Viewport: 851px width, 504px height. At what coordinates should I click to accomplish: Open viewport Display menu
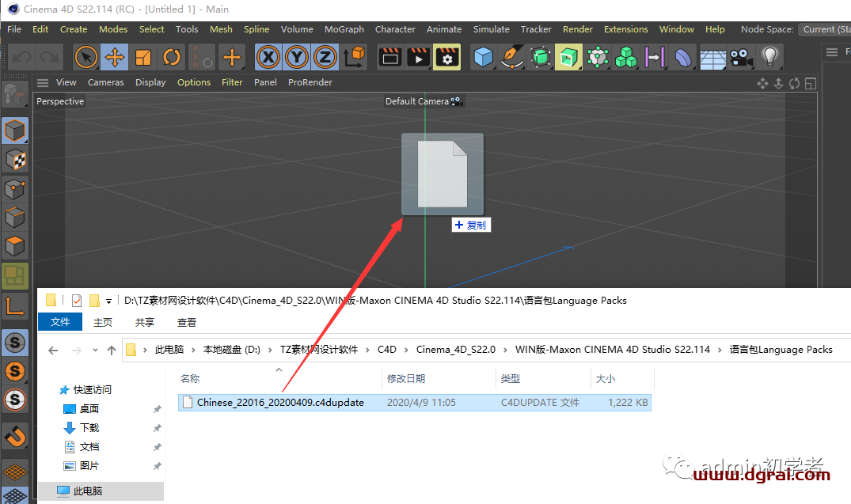coord(150,82)
